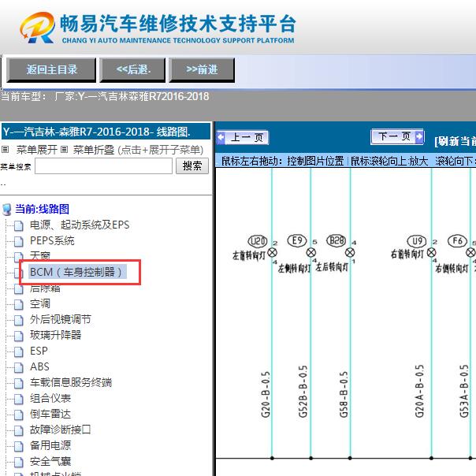Click the U20 connector label in diagram
The width and height of the screenshot is (476, 476).
tap(258, 241)
